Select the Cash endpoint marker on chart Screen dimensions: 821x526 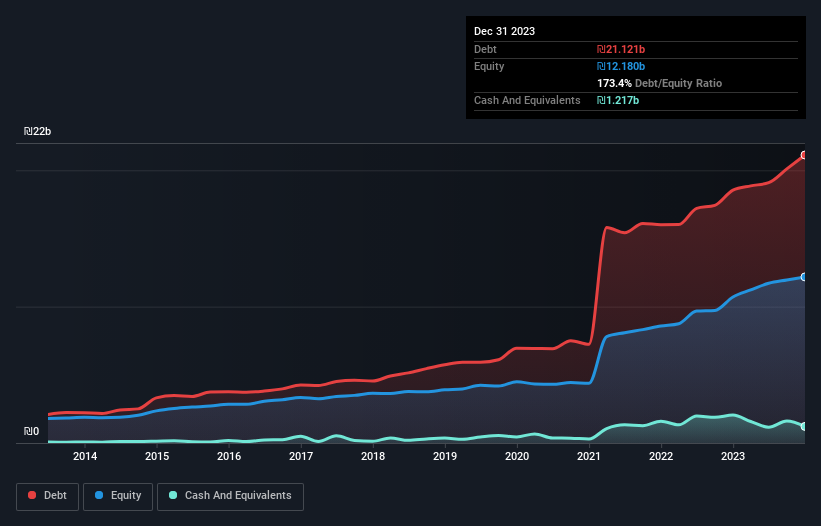804,427
